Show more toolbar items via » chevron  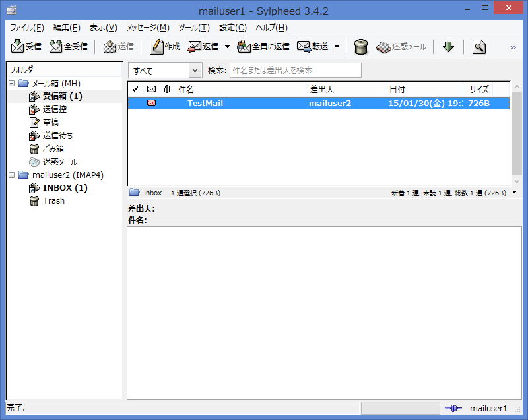click(513, 47)
